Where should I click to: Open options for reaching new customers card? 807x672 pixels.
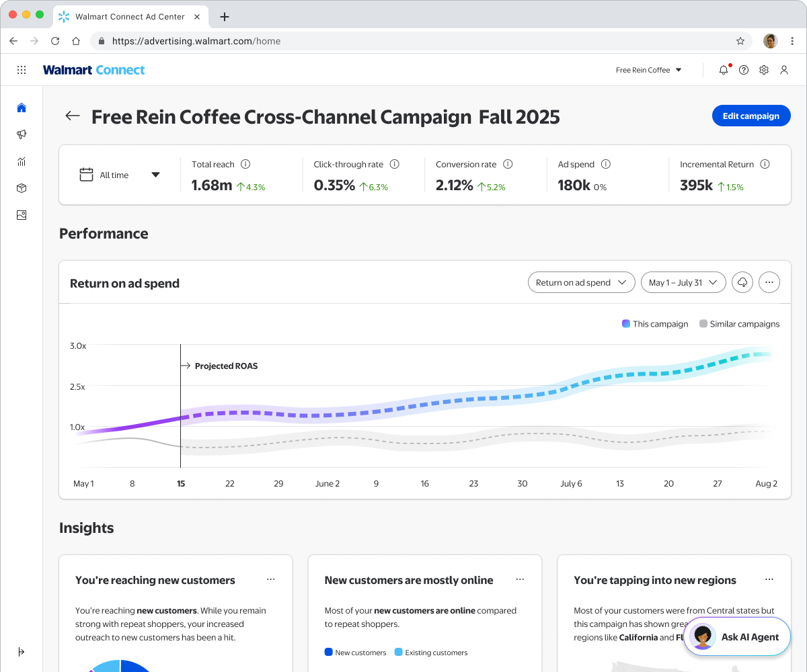coord(270,579)
